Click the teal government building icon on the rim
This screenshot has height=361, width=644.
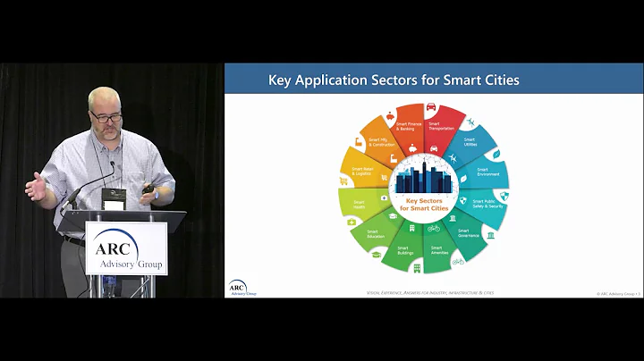[x=491, y=236]
